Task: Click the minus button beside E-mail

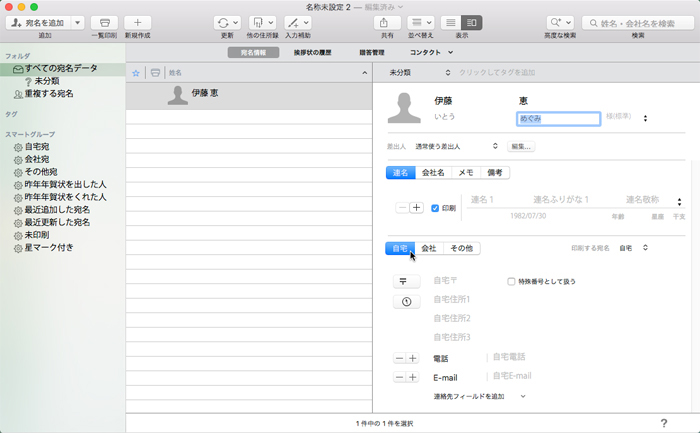Action: click(400, 377)
